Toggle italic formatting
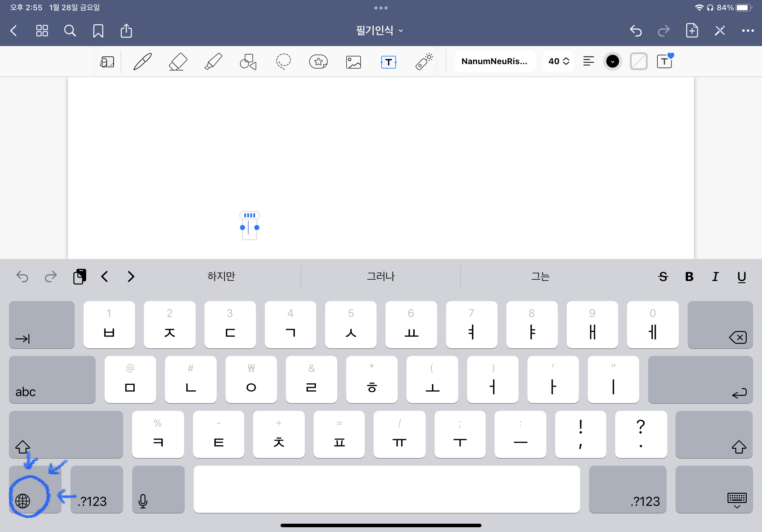Viewport: 762px width, 532px height. 715,277
